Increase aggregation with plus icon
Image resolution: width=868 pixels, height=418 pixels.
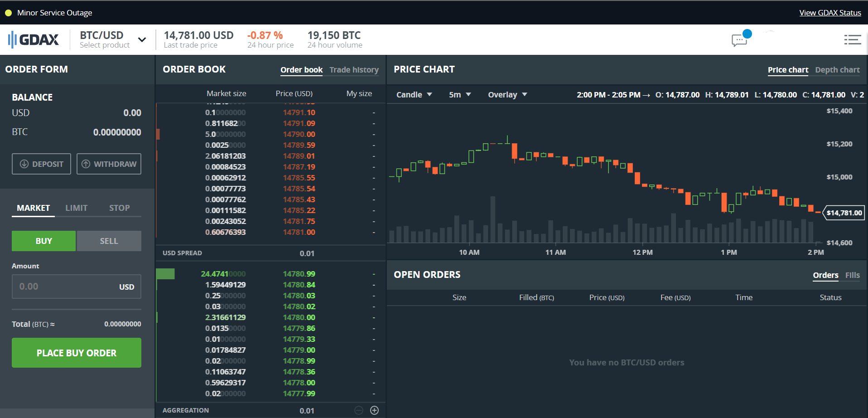click(x=374, y=410)
